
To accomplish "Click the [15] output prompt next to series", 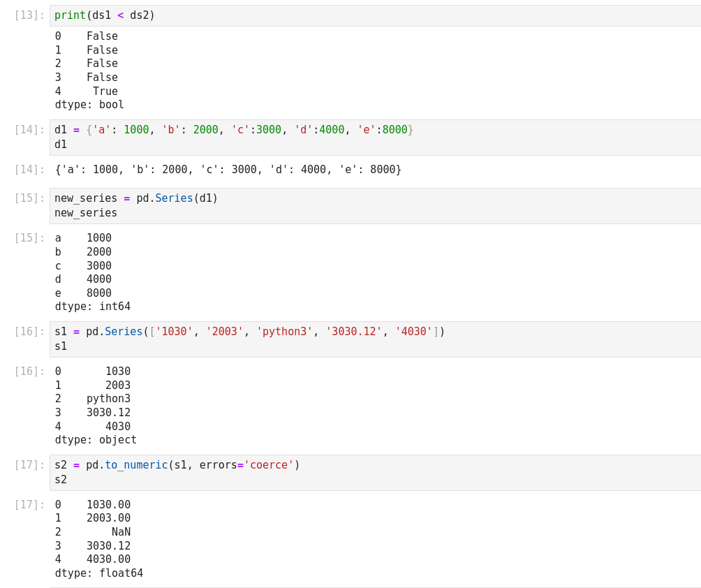I will 29,238.
